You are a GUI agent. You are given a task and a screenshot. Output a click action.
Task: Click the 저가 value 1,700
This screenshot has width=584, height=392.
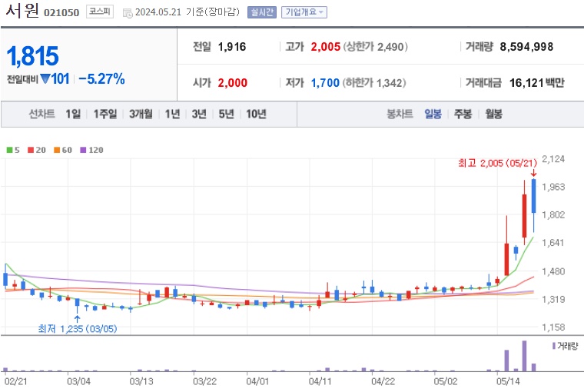click(325, 82)
